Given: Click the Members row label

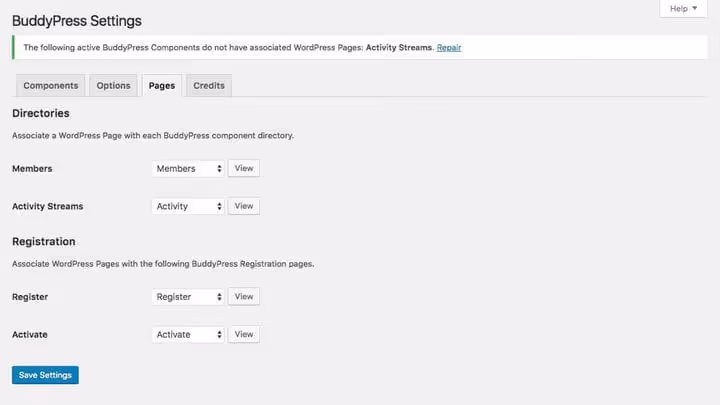Looking at the screenshot, I should (x=32, y=169).
